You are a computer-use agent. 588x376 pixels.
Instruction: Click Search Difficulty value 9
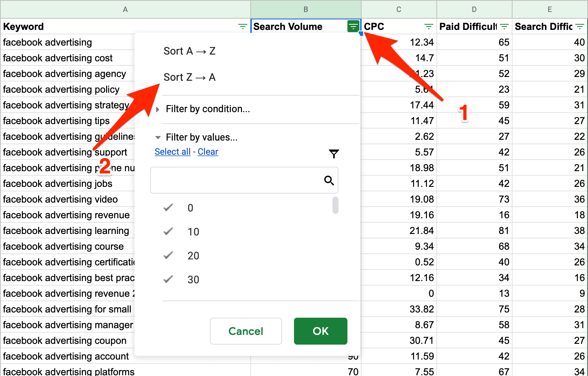(x=550, y=293)
